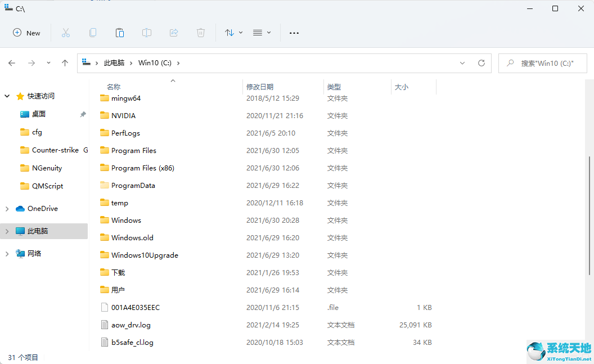The image size is (594, 364).
Task: Open the address bar history dropdown
Action: tap(462, 63)
